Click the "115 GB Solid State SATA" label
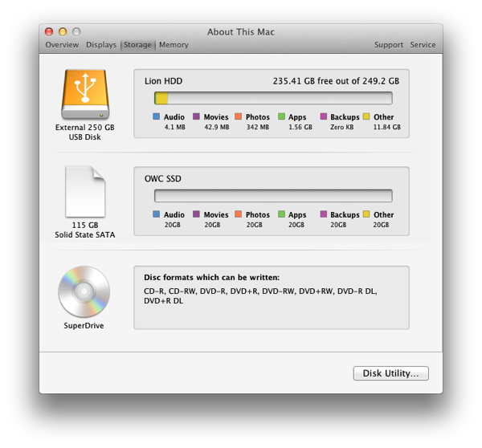482x448 pixels. pos(85,230)
